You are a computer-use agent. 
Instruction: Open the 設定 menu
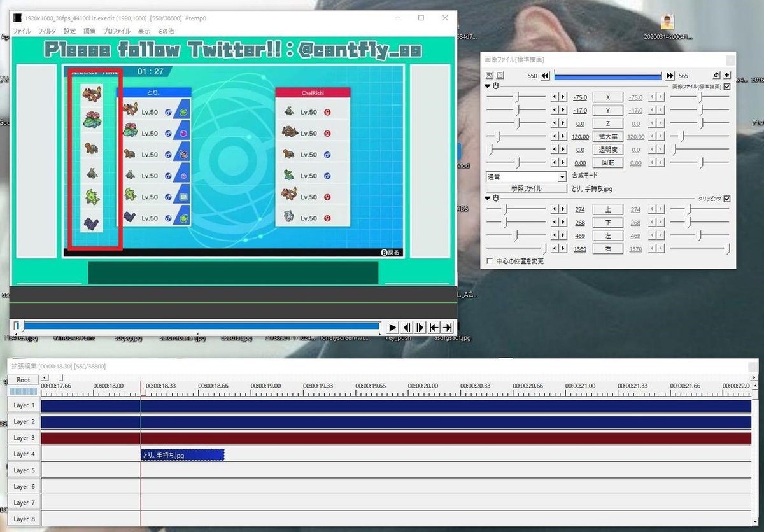[70, 31]
